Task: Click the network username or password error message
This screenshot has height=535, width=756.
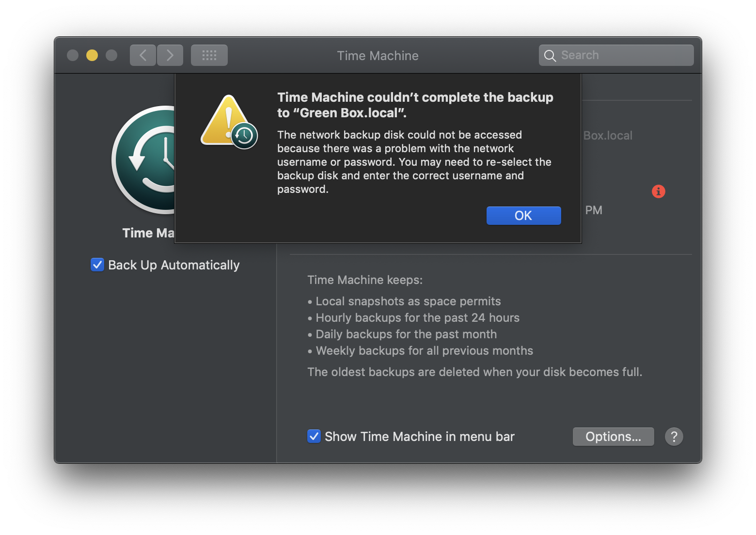Action: [x=414, y=162]
